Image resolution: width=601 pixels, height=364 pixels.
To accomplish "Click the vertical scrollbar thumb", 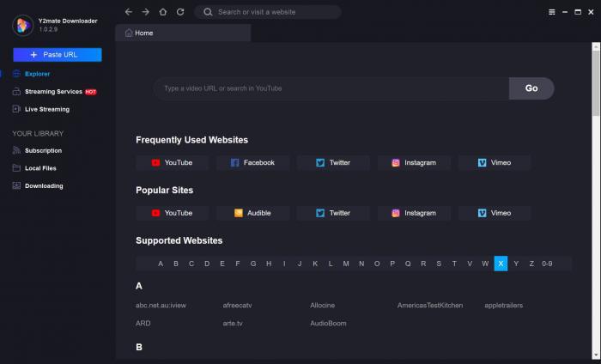I will click(x=596, y=83).
